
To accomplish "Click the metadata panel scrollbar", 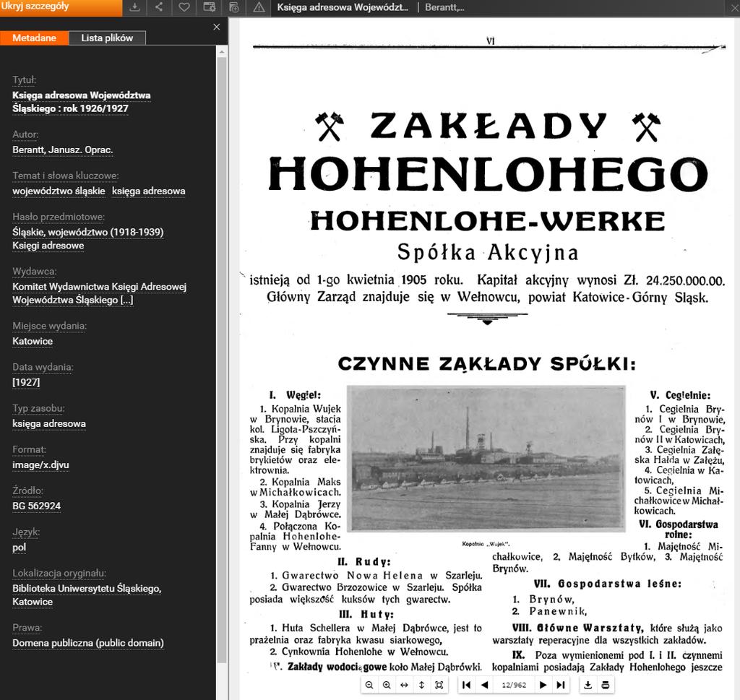I will pos(222,358).
